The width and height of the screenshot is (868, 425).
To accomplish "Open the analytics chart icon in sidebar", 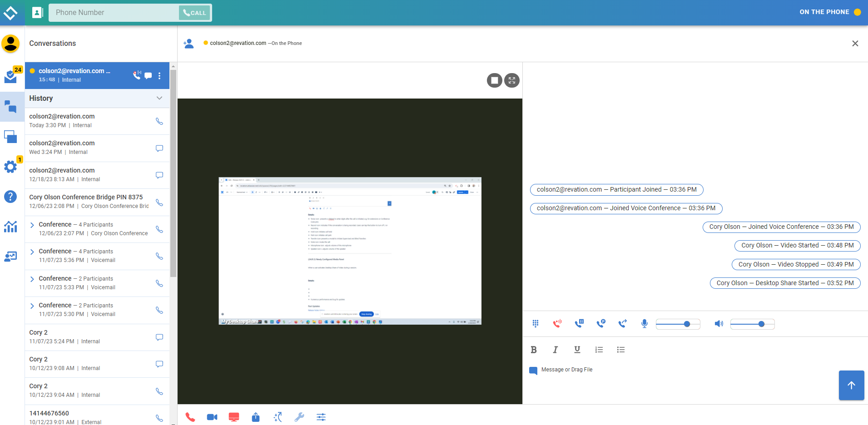I will point(10,227).
